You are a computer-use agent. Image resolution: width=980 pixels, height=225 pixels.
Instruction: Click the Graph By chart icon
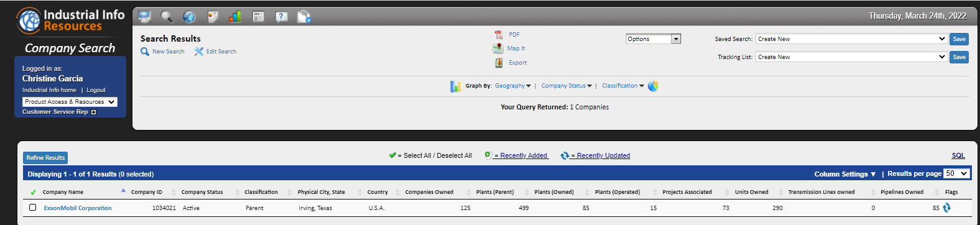[x=456, y=86]
